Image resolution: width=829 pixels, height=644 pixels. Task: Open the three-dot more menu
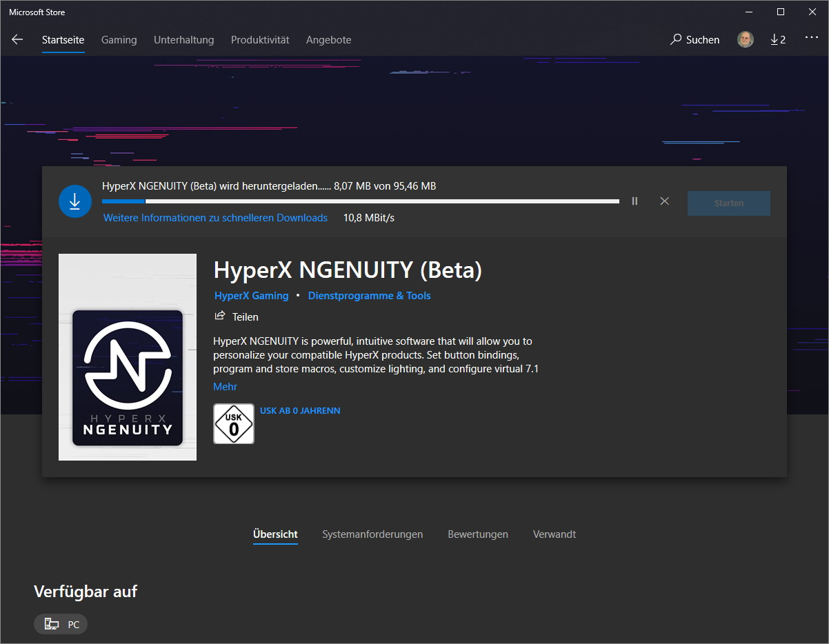click(811, 39)
